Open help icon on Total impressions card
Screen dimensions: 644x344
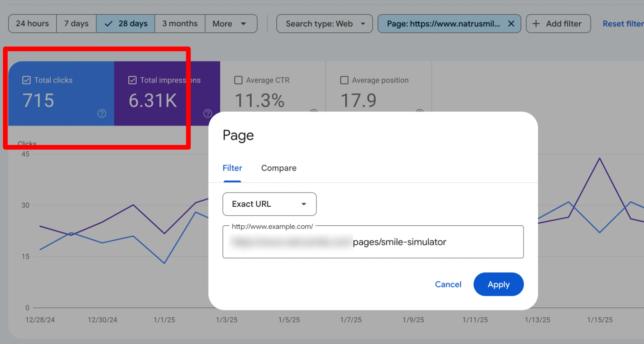click(208, 113)
